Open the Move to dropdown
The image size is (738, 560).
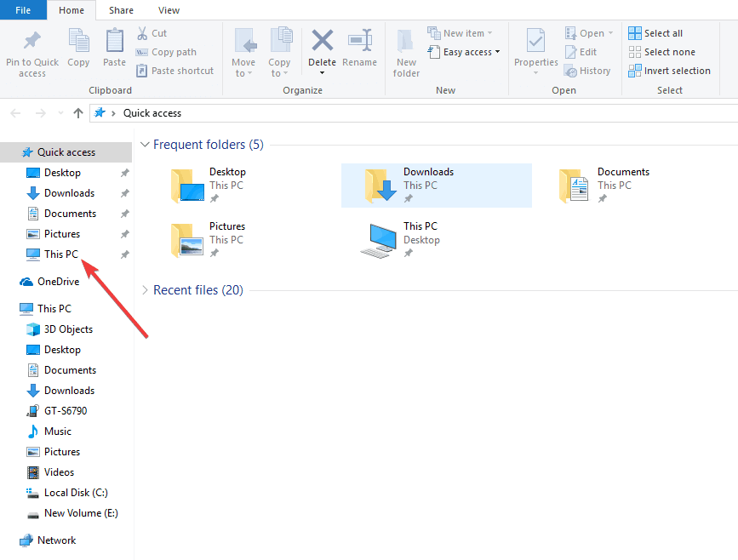[x=243, y=52]
